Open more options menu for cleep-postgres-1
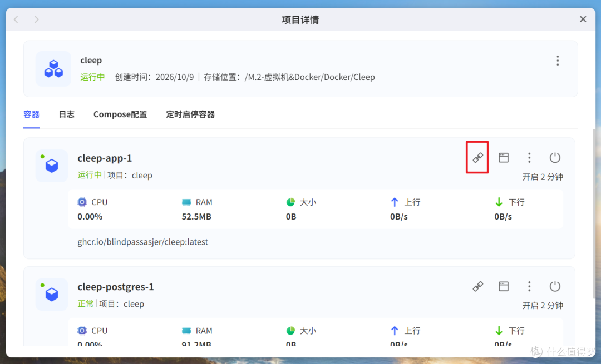Viewport: 601px width, 364px height. (529, 286)
